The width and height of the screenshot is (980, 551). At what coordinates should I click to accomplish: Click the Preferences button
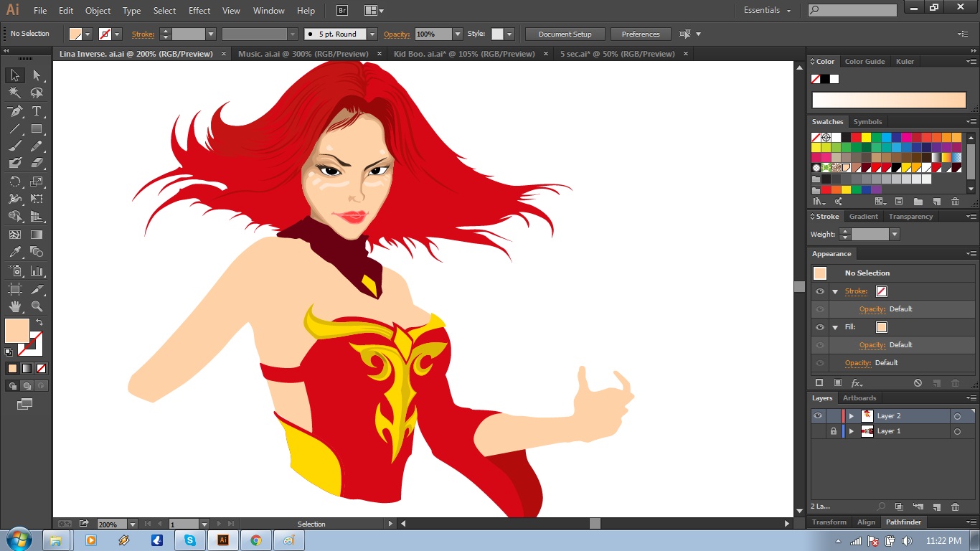coord(641,34)
